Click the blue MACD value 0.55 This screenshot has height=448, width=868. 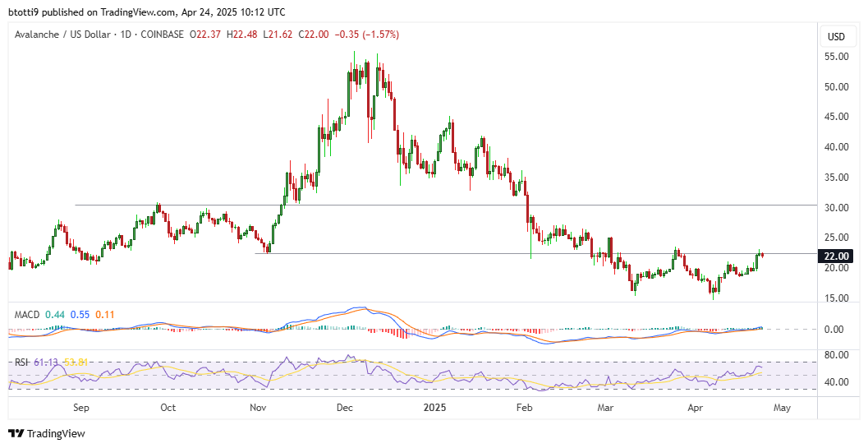click(80, 314)
